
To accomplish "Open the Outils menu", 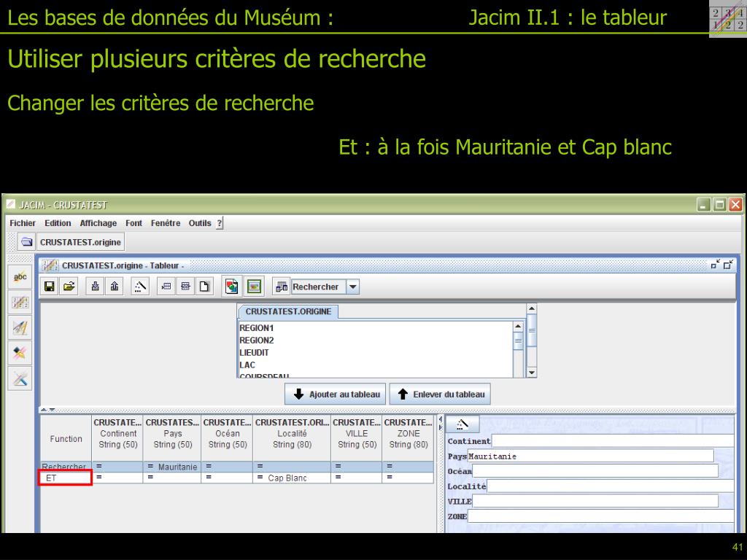I will point(200,223).
